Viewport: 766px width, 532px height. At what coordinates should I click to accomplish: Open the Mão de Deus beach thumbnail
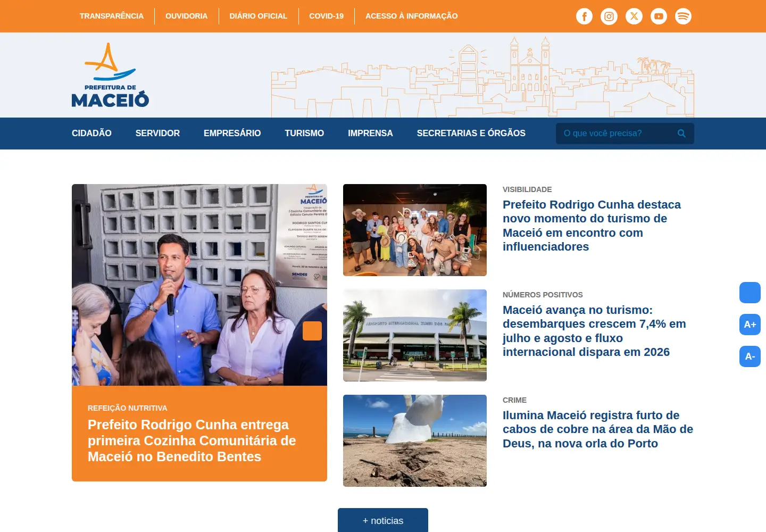tap(415, 440)
